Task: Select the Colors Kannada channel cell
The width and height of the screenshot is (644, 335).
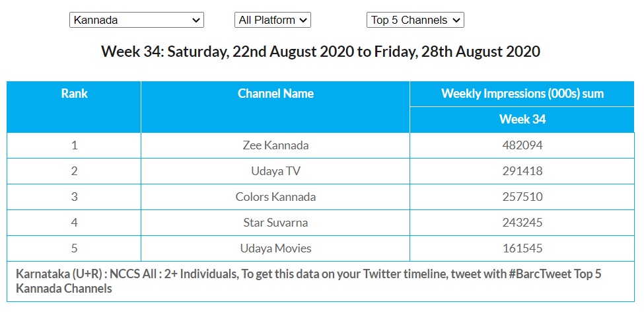Action: tap(275, 197)
